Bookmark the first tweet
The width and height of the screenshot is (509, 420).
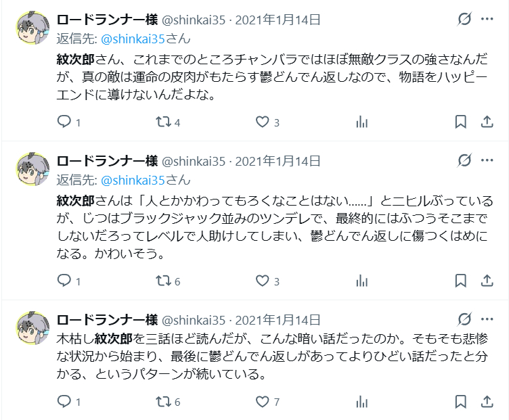460,122
